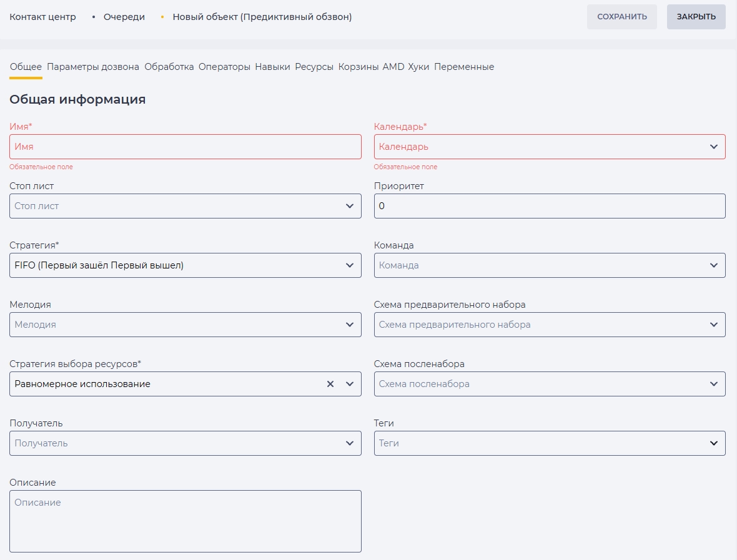Viewport: 737px width, 560px height.
Task: Open the Корзины tab
Action: [x=358, y=67]
